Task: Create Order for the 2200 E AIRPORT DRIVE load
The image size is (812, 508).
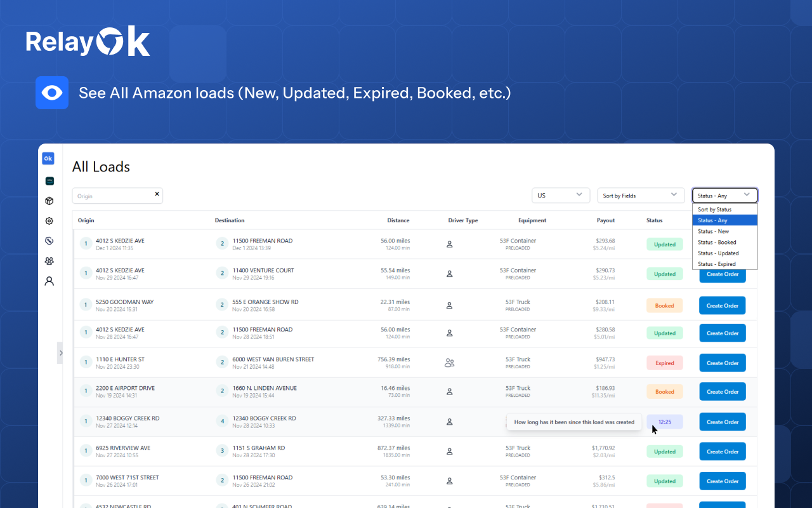Action: 723,392
